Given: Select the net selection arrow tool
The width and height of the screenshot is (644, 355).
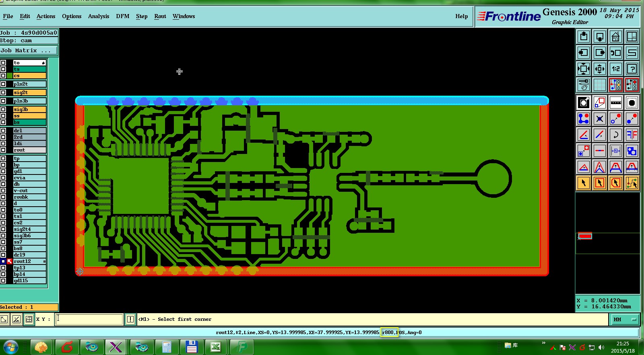Looking at the screenshot, I should coord(632,183).
